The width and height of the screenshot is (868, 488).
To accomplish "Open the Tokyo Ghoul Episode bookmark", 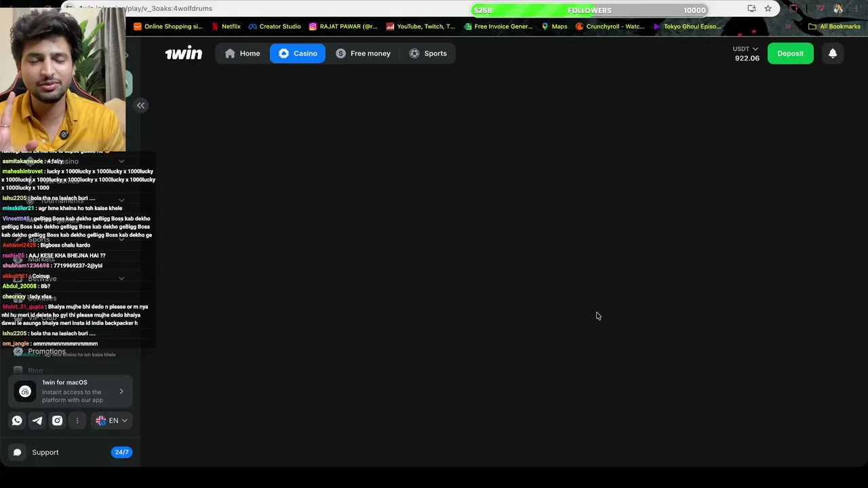I will (687, 26).
